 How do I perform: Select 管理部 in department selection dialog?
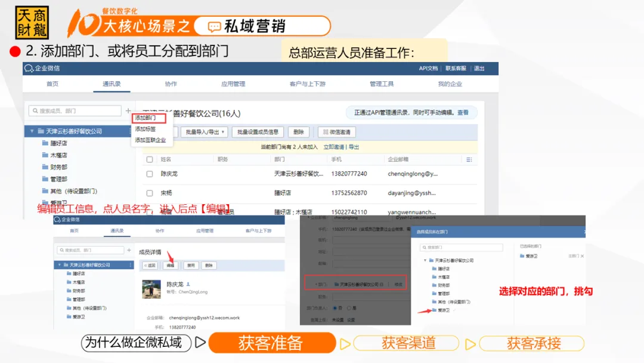(444, 294)
